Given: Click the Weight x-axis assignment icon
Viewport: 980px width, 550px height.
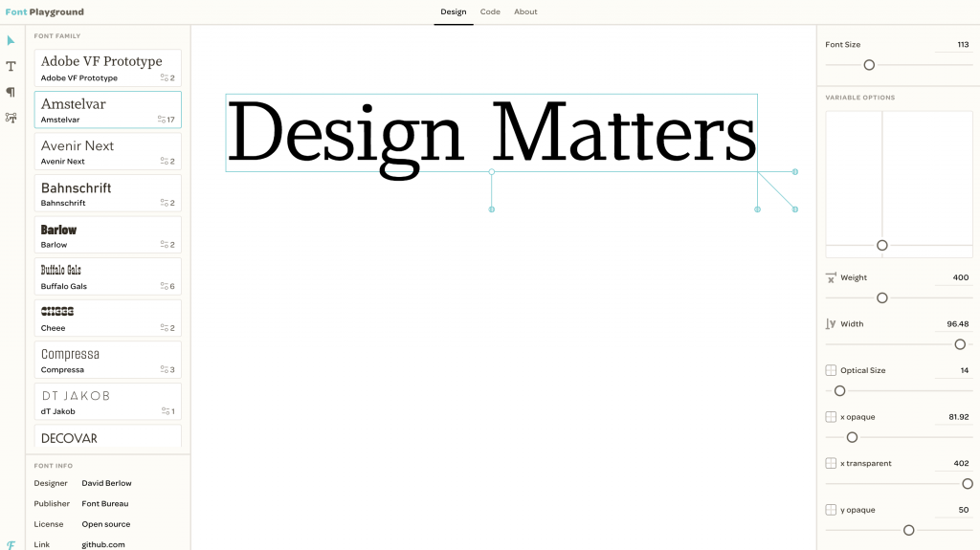Looking at the screenshot, I should pos(831,277).
